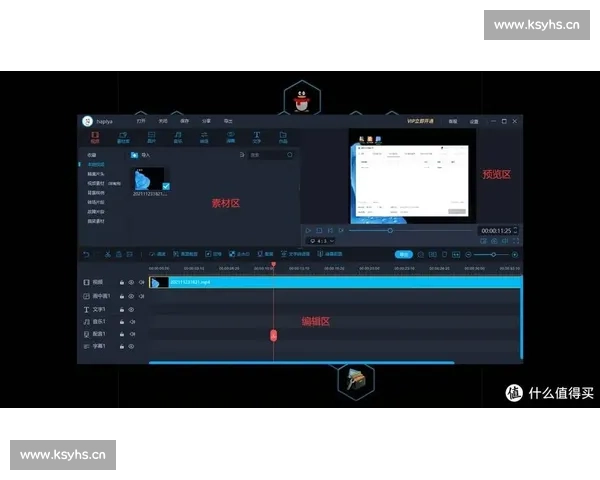This screenshot has height=480, width=600.
Task: Click the undo arrow in timeline toolbar
Action: [87, 254]
